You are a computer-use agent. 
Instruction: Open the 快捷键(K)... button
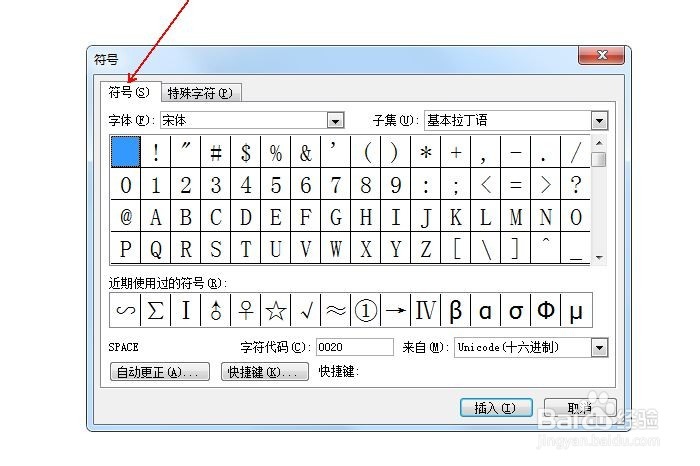pyautogui.click(x=265, y=372)
